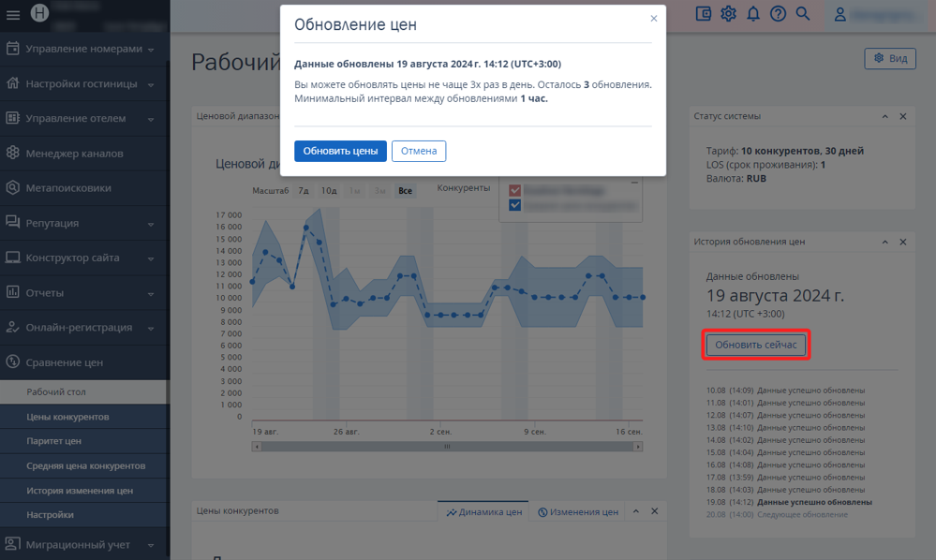Click the calendar icon beside Управление номерами

[x=12, y=49]
